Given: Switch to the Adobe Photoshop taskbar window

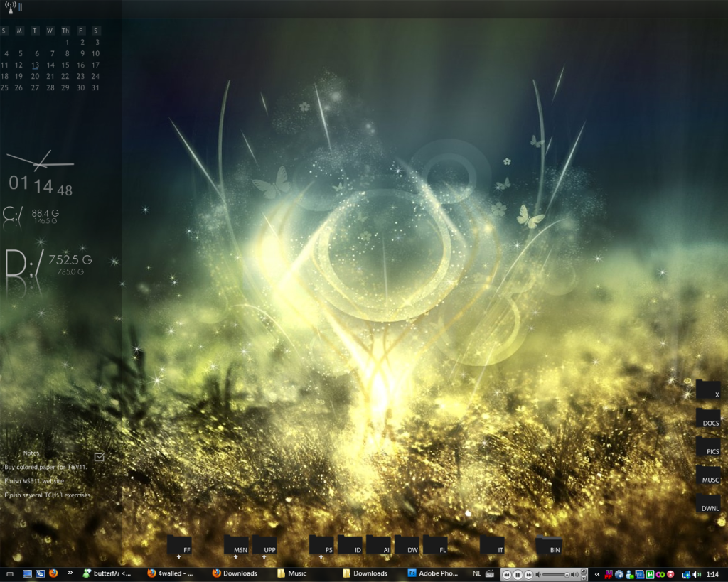Looking at the screenshot, I should [433, 573].
